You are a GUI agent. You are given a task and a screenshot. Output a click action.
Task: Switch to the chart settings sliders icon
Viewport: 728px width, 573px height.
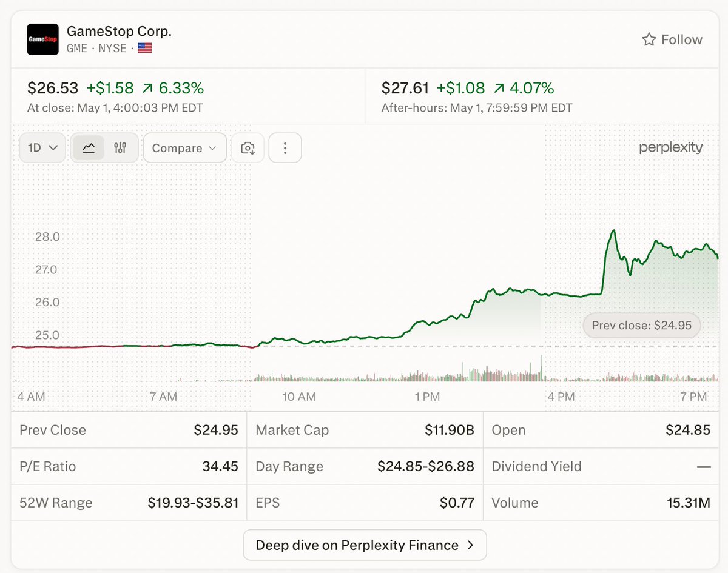point(120,148)
